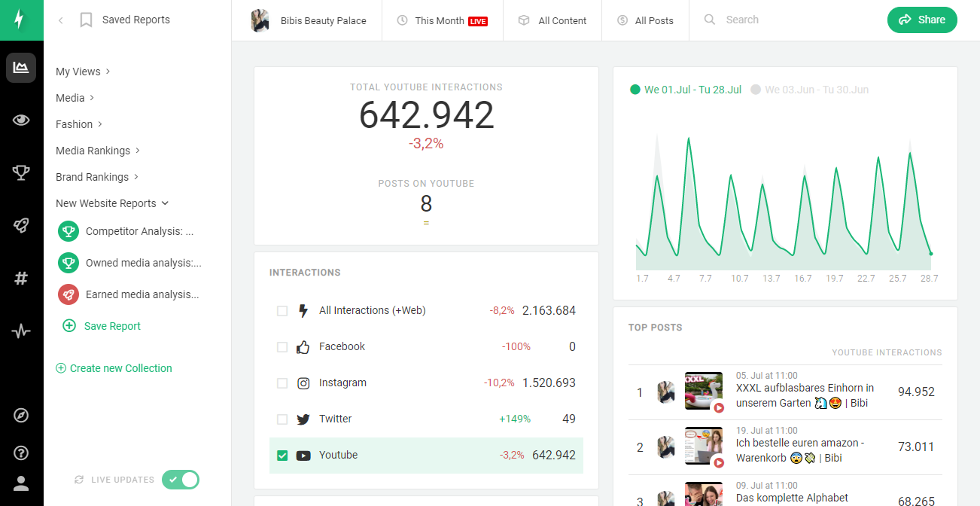Click the pulse activity icon in sidebar
The height and width of the screenshot is (506, 980).
point(21,331)
